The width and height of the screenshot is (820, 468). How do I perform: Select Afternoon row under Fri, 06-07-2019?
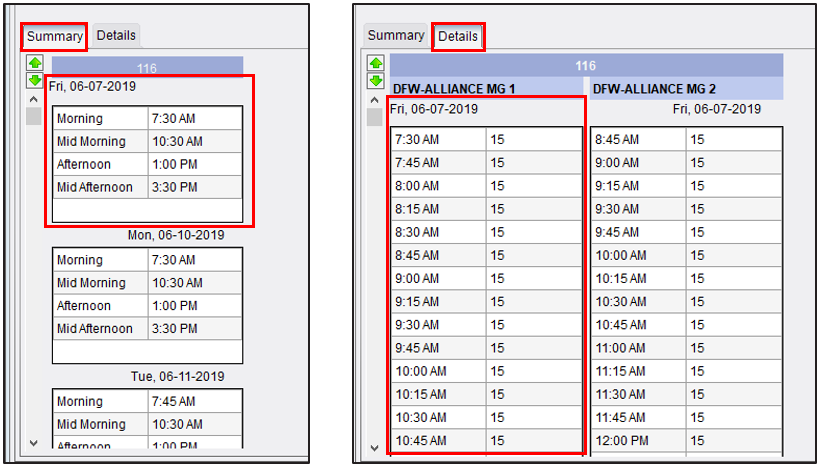click(147, 165)
